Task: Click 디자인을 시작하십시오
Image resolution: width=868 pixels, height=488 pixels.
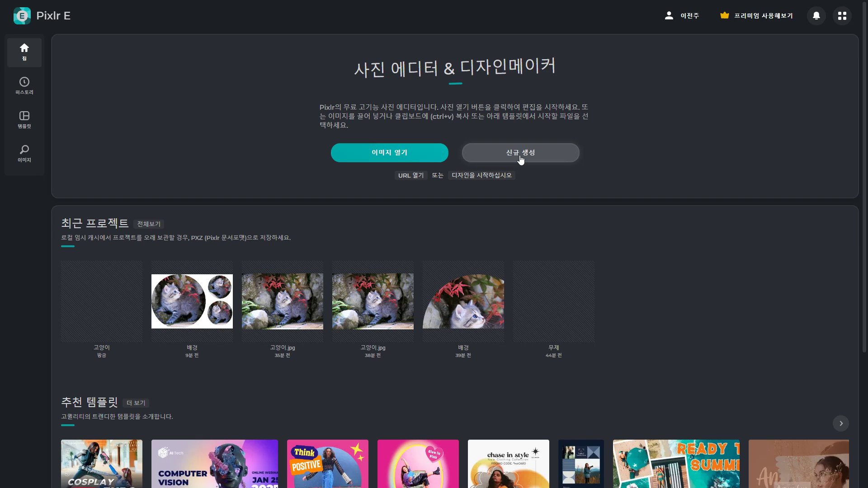Action: pos(481,175)
